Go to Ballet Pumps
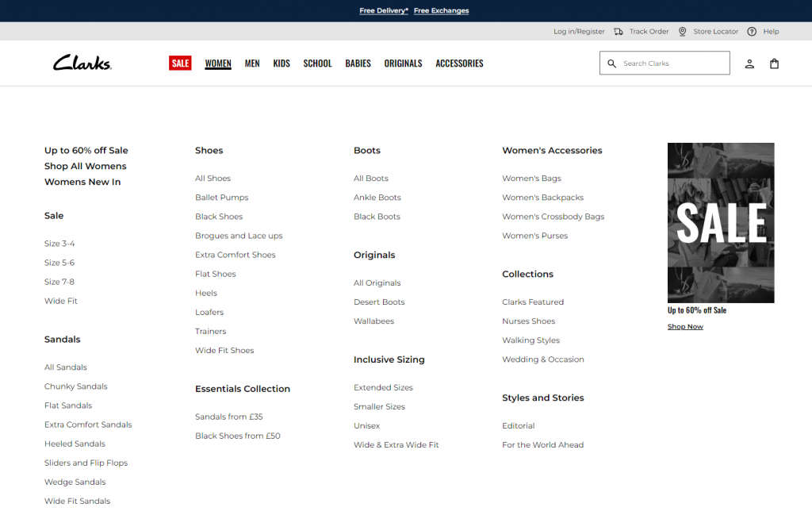The width and height of the screenshot is (812, 519). (x=221, y=198)
